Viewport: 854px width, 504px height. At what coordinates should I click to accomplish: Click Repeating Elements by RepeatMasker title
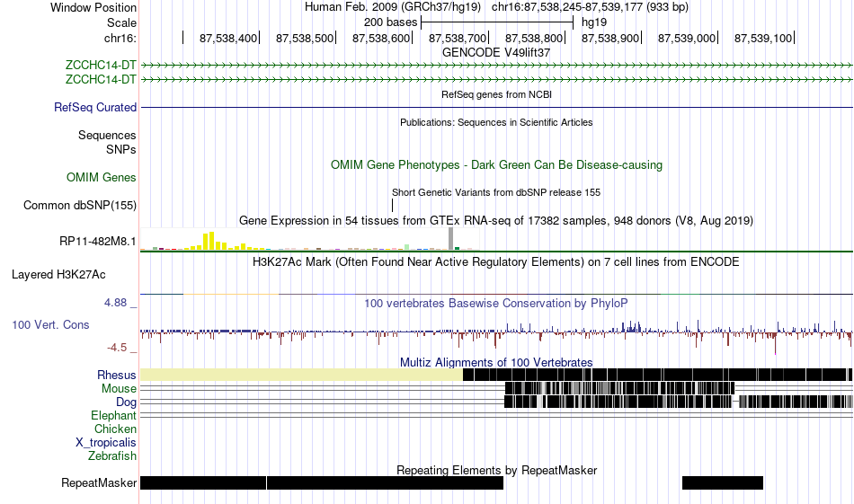pos(496,470)
